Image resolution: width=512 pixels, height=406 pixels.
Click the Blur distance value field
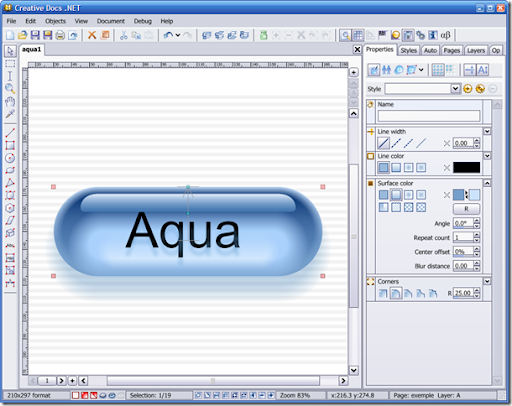tap(463, 266)
